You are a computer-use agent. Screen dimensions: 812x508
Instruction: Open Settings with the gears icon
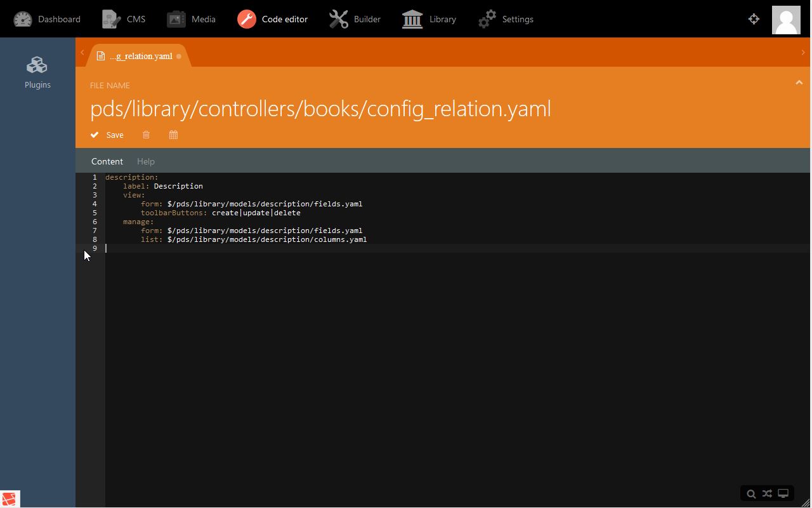pos(506,19)
